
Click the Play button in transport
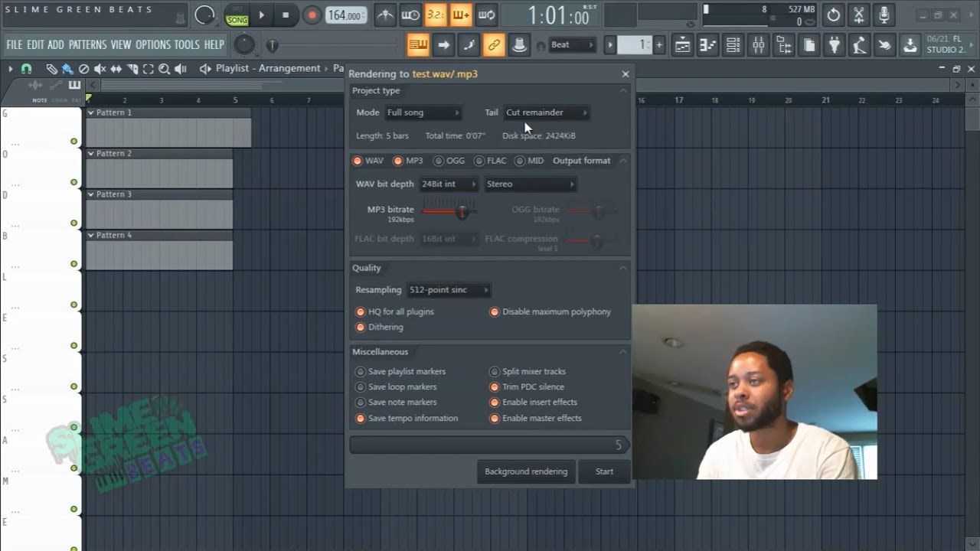click(x=262, y=15)
